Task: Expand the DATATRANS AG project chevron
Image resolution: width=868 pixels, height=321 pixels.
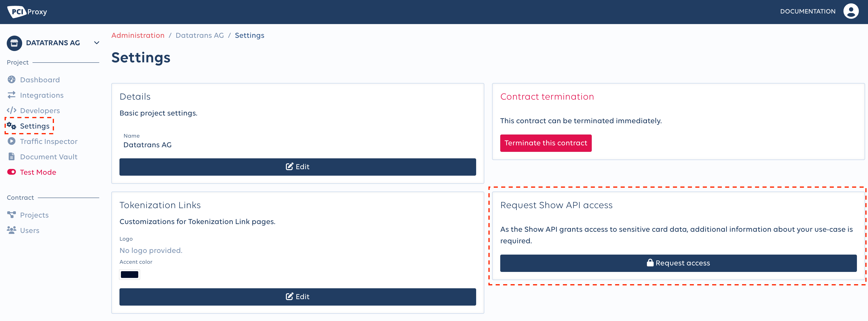Action: click(x=97, y=43)
